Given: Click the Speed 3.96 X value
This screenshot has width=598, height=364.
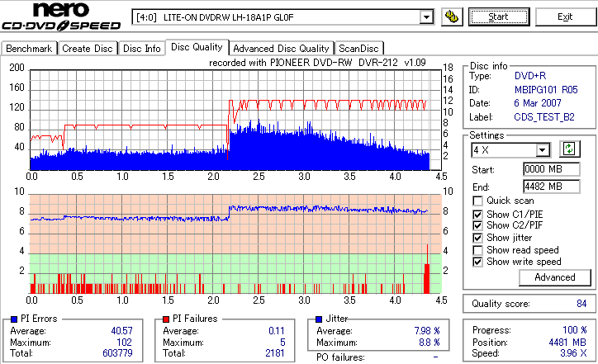Looking at the screenshot, I should pyautogui.click(x=573, y=353).
